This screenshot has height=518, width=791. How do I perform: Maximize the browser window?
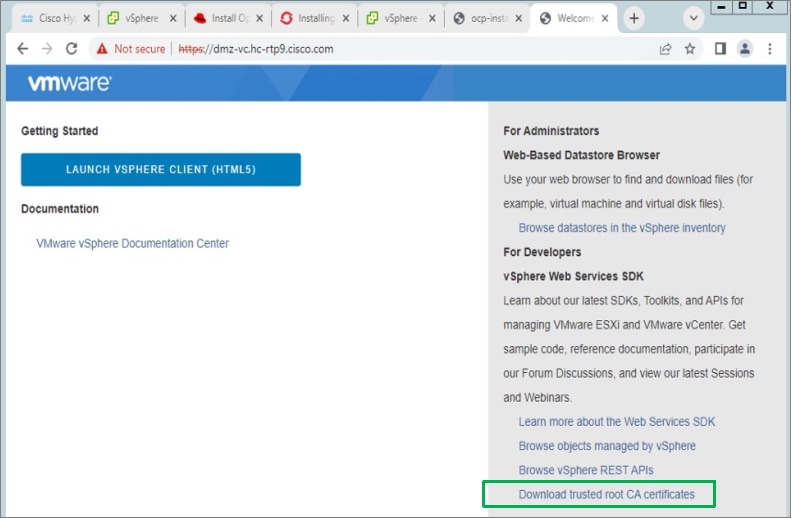[743, 6]
